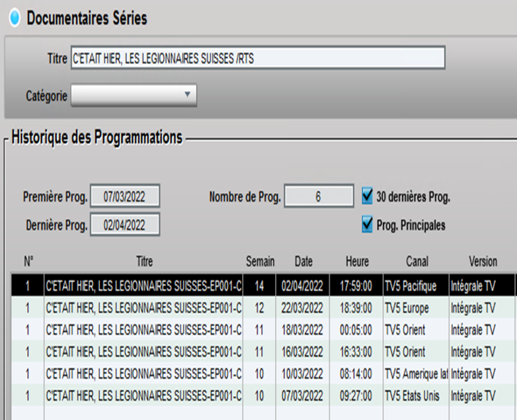Image resolution: width=517 pixels, height=420 pixels.
Task: Click the title cell in the TV5 Europe row
Action: pyautogui.click(x=143, y=308)
